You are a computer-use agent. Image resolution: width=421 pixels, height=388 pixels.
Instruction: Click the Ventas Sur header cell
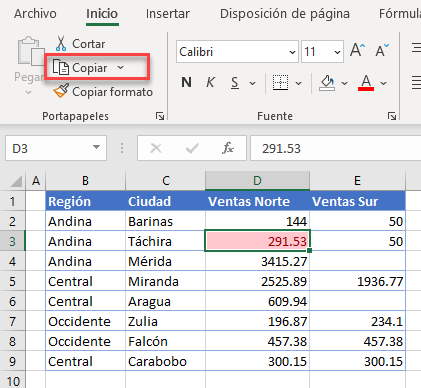click(358, 201)
